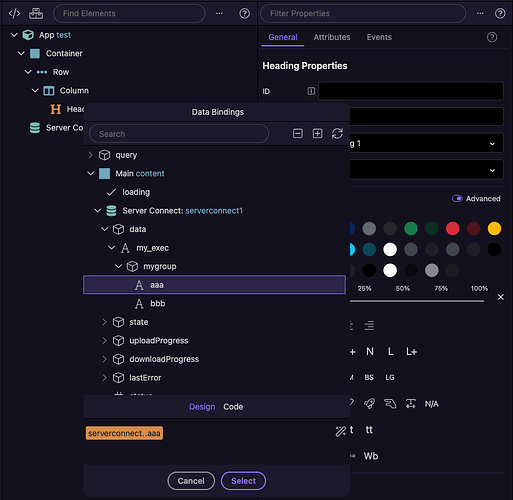This screenshot has width=513, height=500.
Task: Expand the downloadProgress node
Action: [104, 359]
